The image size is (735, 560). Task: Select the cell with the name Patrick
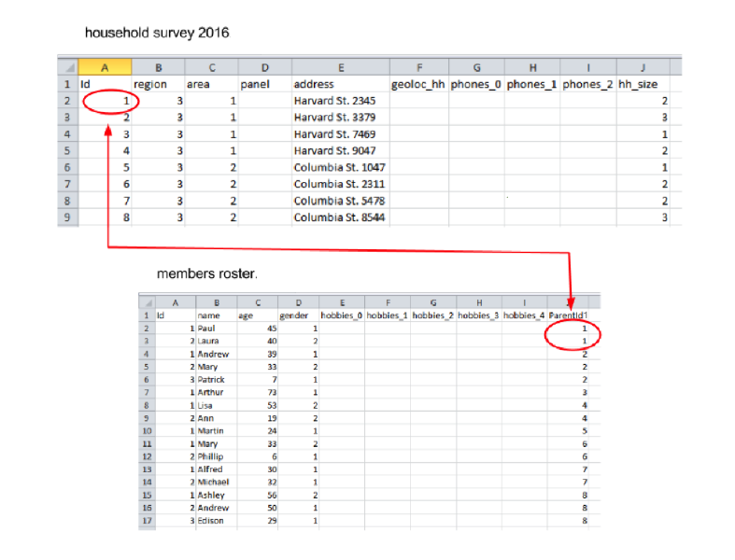216,380
